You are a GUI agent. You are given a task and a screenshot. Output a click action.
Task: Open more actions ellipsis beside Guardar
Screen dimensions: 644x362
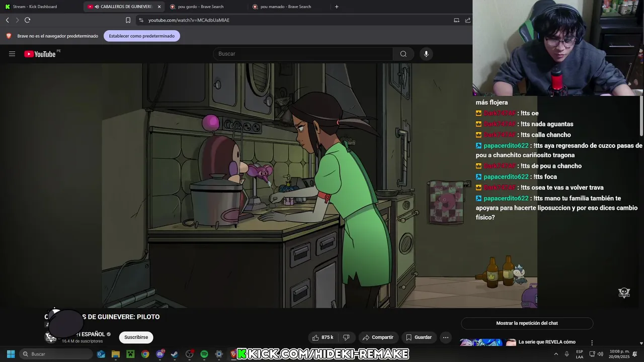(x=446, y=337)
